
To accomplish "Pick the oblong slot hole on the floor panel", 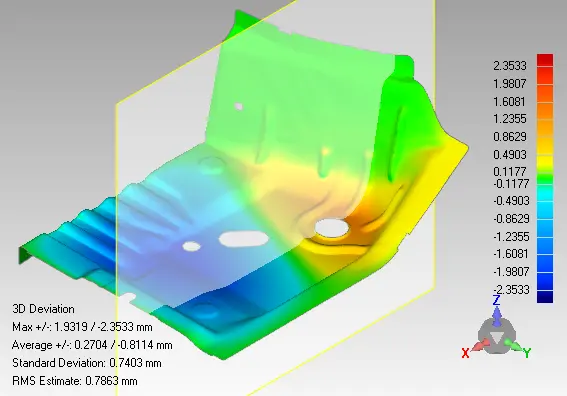I will click(x=244, y=239).
